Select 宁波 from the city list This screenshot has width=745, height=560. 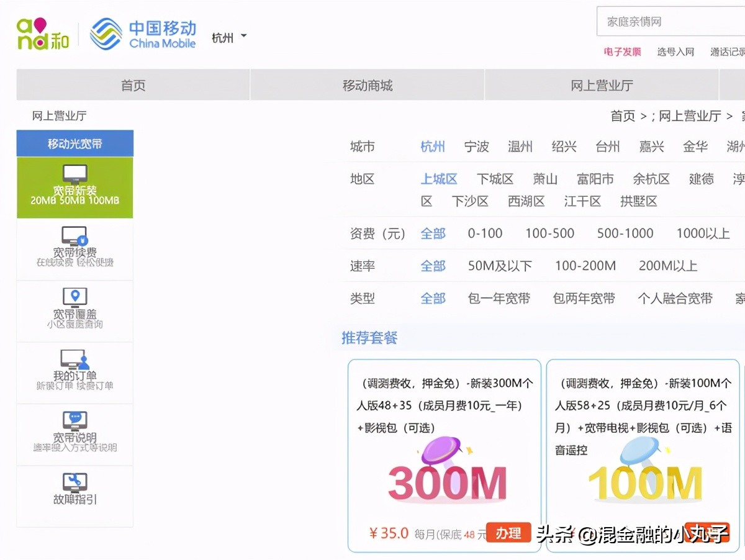click(x=477, y=147)
